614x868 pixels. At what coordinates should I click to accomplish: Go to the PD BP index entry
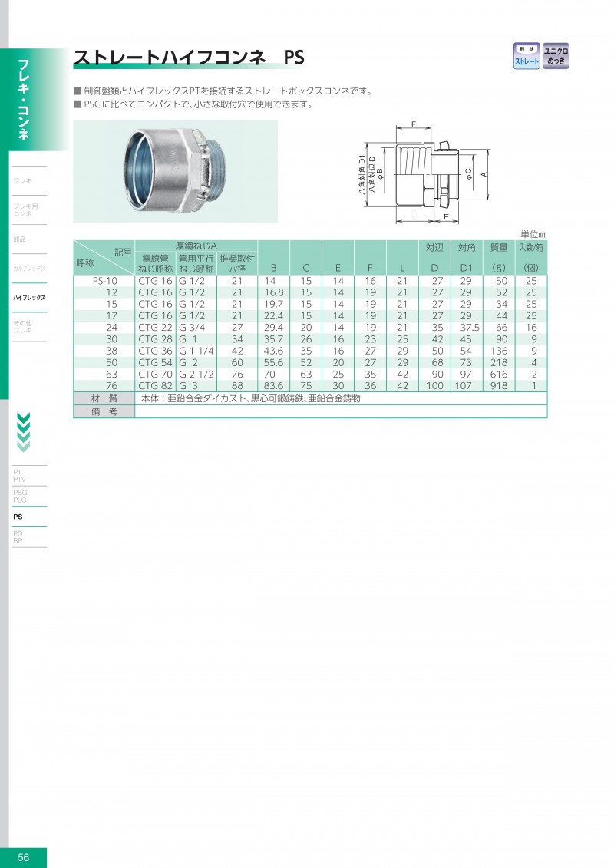[x=18, y=537]
